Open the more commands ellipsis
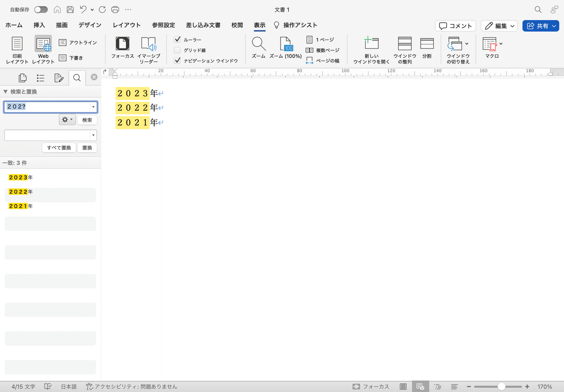The image size is (564, 392). coord(128,9)
